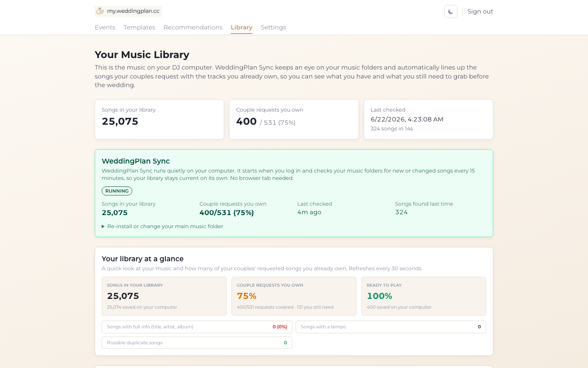Expand Re-install or change main music folder
The image size is (588, 368).
(163, 226)
